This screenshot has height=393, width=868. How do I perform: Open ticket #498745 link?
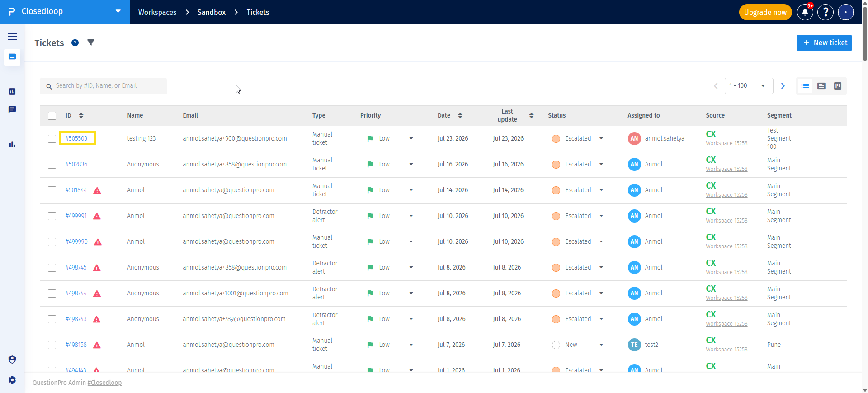pyautogui.click(x=76, y=267)
